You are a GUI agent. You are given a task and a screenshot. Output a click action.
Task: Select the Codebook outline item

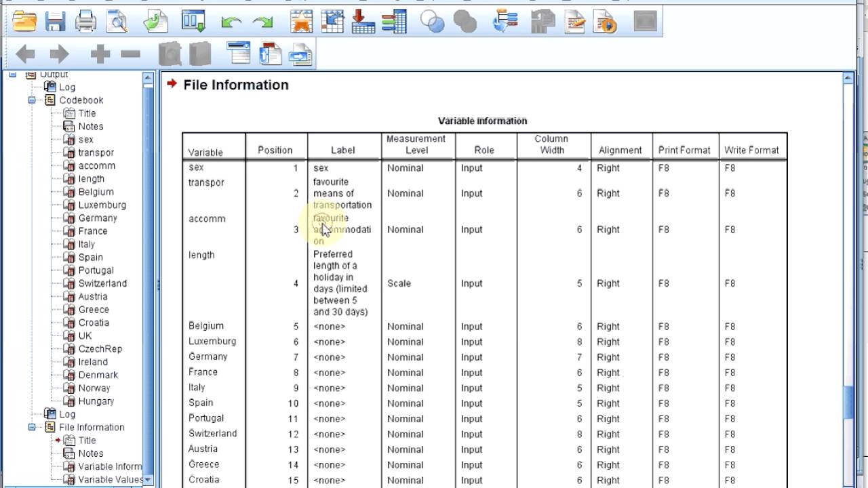point(81,100)
